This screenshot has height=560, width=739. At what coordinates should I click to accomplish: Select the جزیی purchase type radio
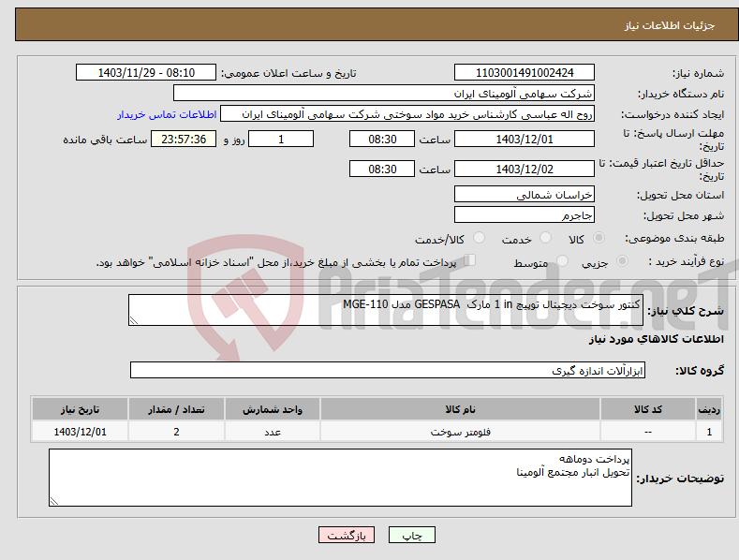pos(622,260)
